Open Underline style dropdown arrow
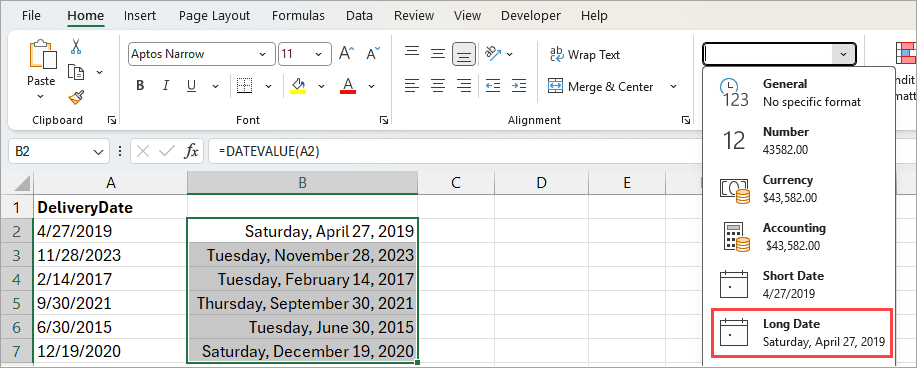Viewport: 917px width, 368px height. pyautogui.click(x=216, y=86)
